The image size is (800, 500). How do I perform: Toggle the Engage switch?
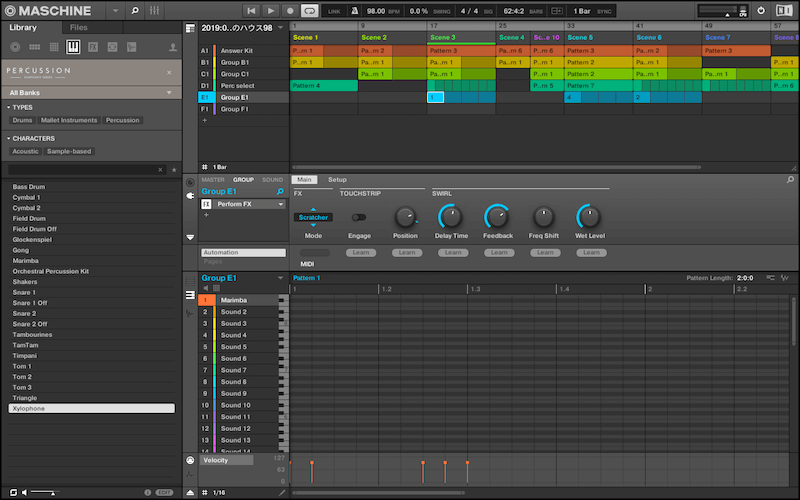359,217
